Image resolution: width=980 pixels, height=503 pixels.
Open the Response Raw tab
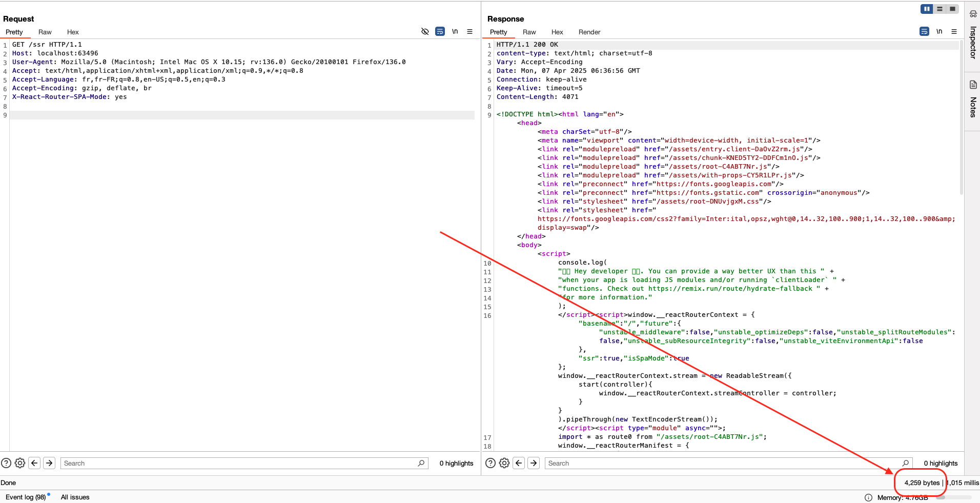point(529,32)
